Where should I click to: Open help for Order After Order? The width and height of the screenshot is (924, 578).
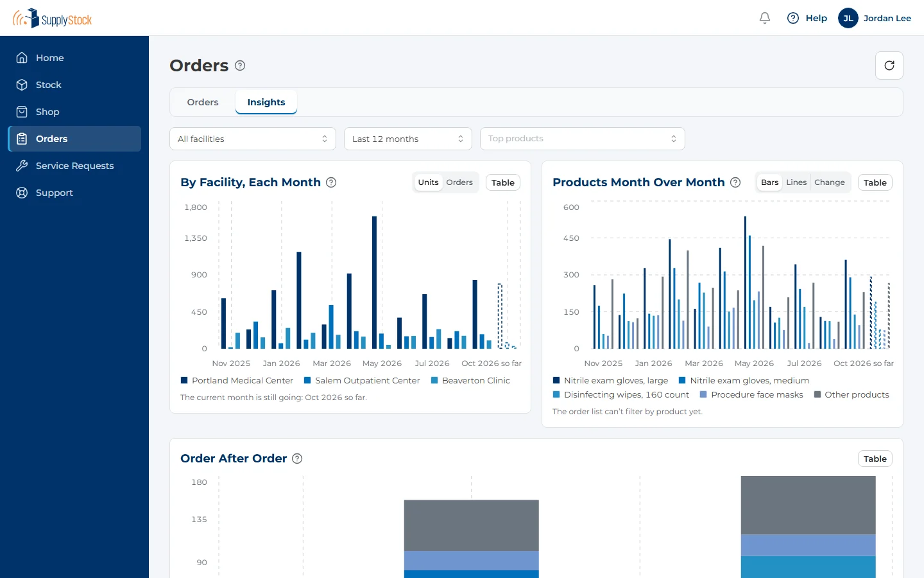click(x=297, y=459)
